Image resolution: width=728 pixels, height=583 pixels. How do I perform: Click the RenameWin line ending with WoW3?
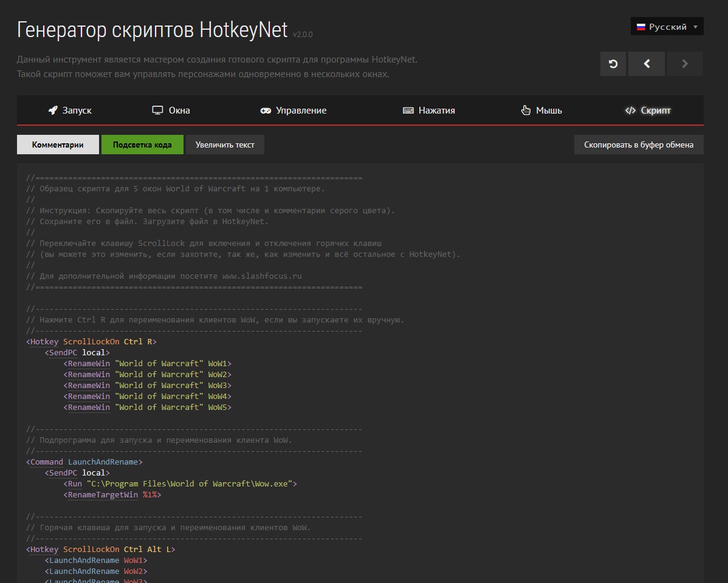147,385
